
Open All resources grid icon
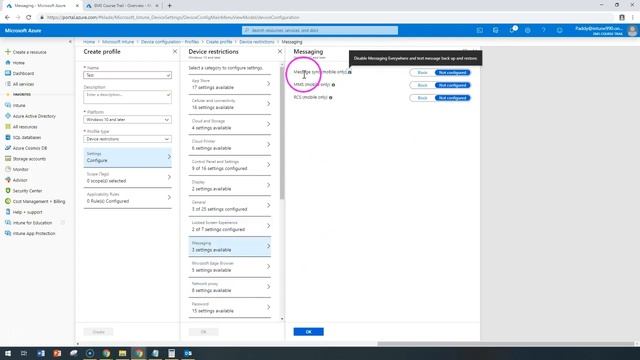7,127
